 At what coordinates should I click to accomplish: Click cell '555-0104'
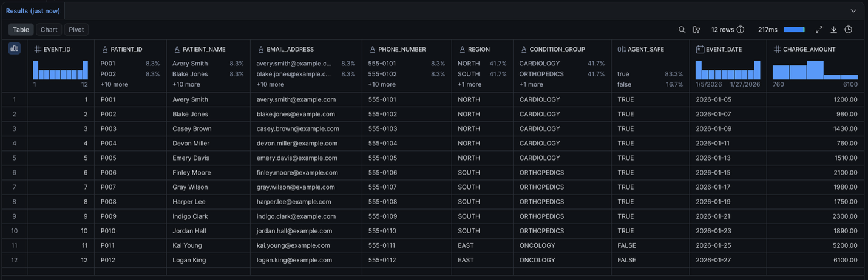pos(407,143)
